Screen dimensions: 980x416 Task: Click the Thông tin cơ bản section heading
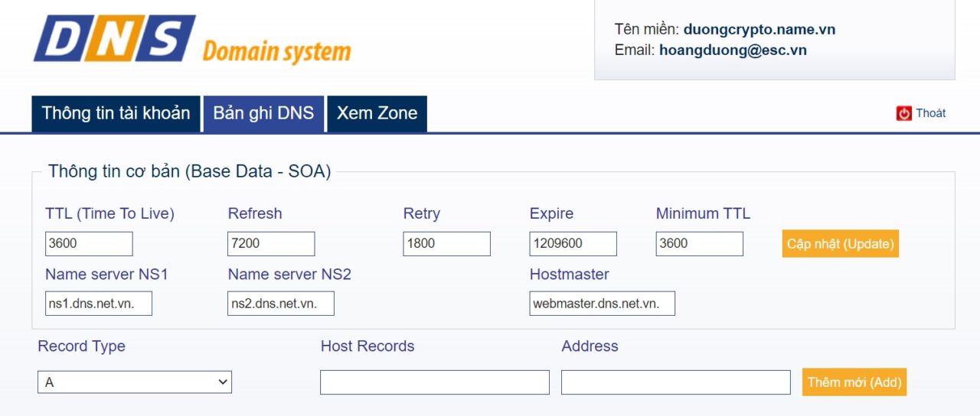(190, 171)
